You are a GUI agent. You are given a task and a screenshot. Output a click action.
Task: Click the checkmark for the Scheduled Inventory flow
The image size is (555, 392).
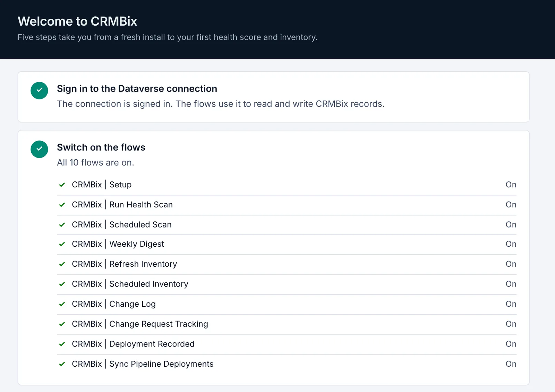pos(62,284)
